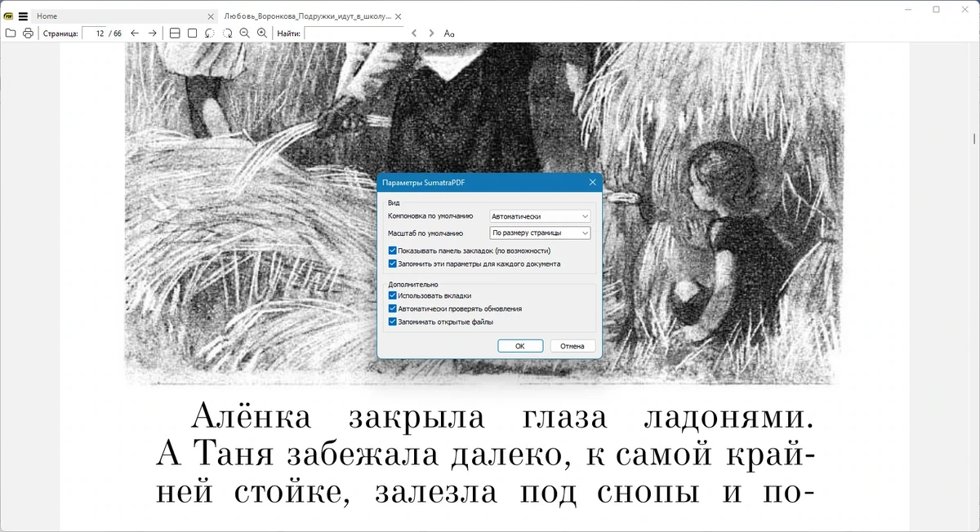Switch to continuous fit-width view icon

click(x=175, y=33)
